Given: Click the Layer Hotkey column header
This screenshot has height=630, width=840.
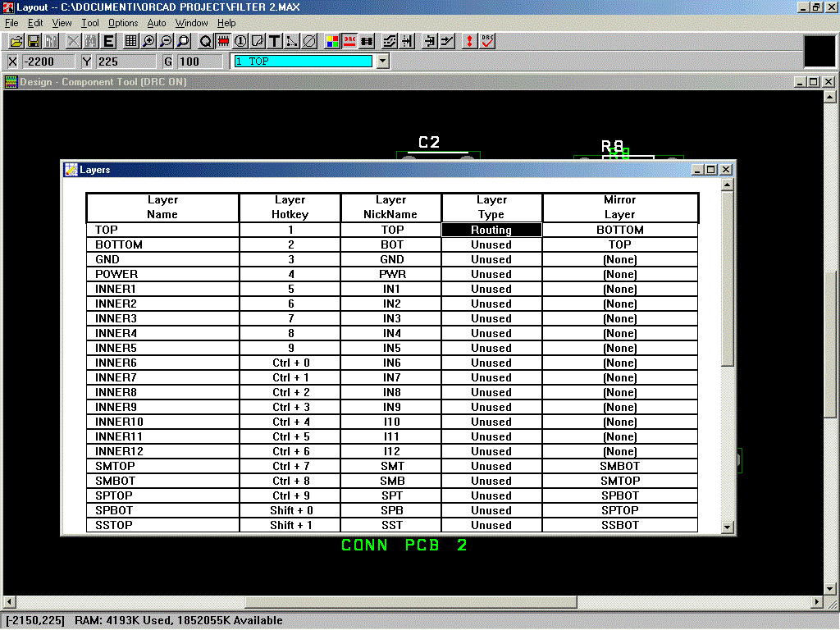Looking at the screenshot, I should (x=290, y=208).
